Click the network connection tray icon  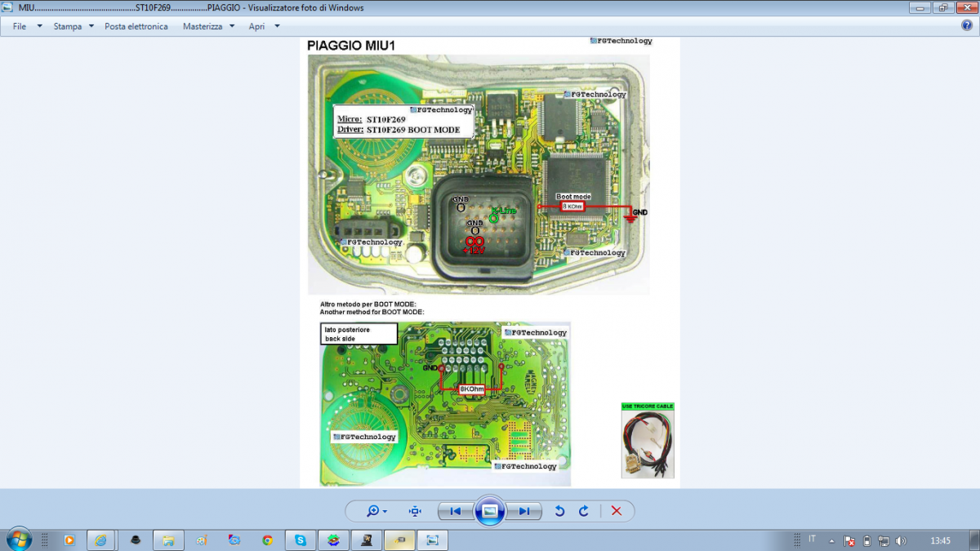(x=884, y=540)
